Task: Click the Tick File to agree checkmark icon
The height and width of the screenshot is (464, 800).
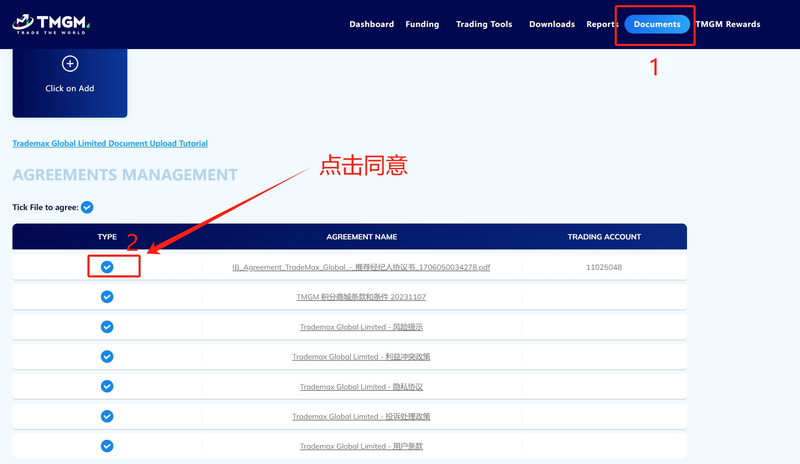Action: tap(87, 207)
